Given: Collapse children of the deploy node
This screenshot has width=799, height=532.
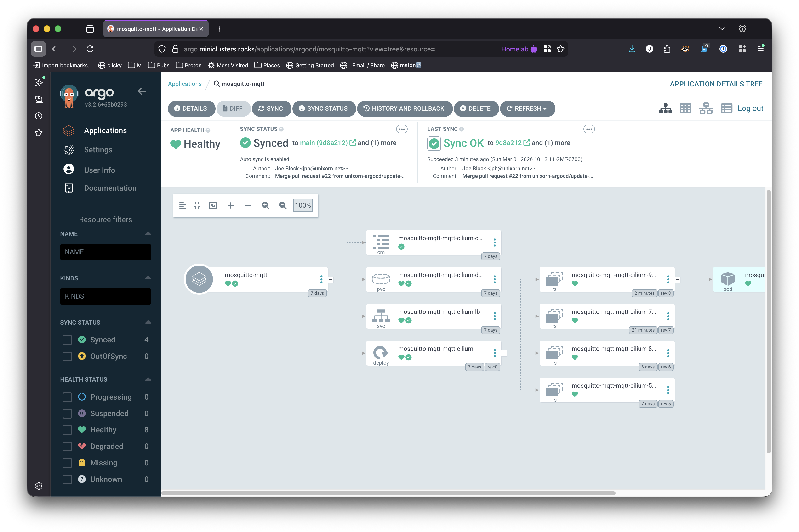Looking at the screenshot, I should (504, 353).
